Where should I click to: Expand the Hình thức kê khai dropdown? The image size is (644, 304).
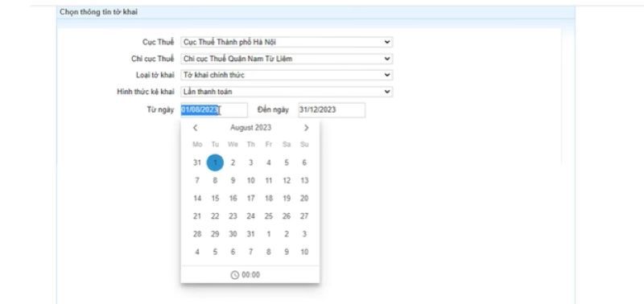click(287, 92)
